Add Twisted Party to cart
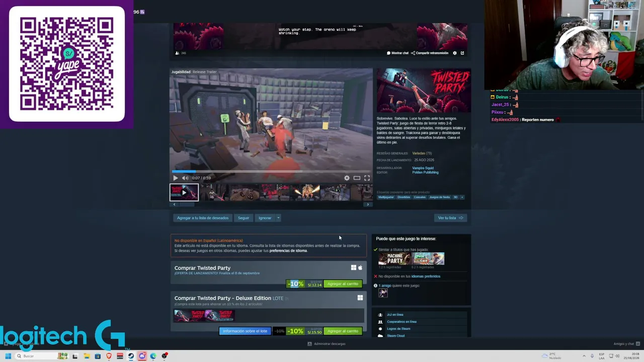Screen dimensions: 644x362 [343, 284]
